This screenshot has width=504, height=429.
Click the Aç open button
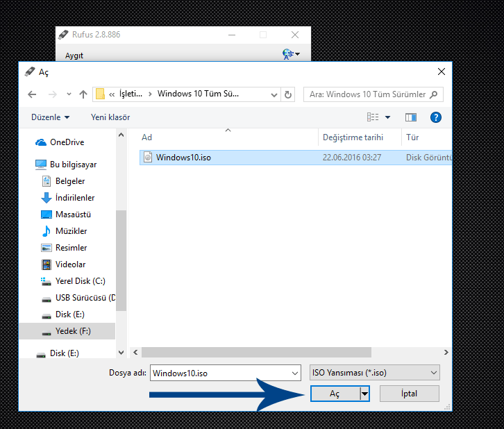pos(335,394)
